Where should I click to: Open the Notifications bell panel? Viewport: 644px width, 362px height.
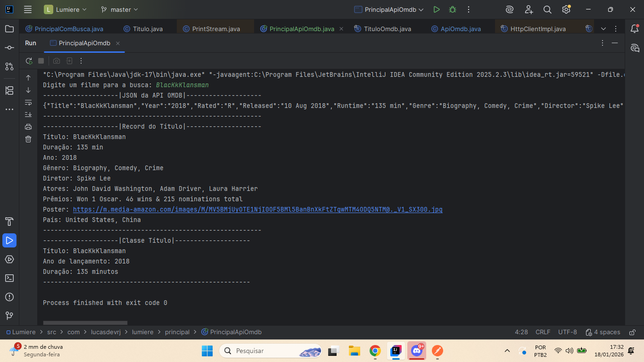pos(635,29)
